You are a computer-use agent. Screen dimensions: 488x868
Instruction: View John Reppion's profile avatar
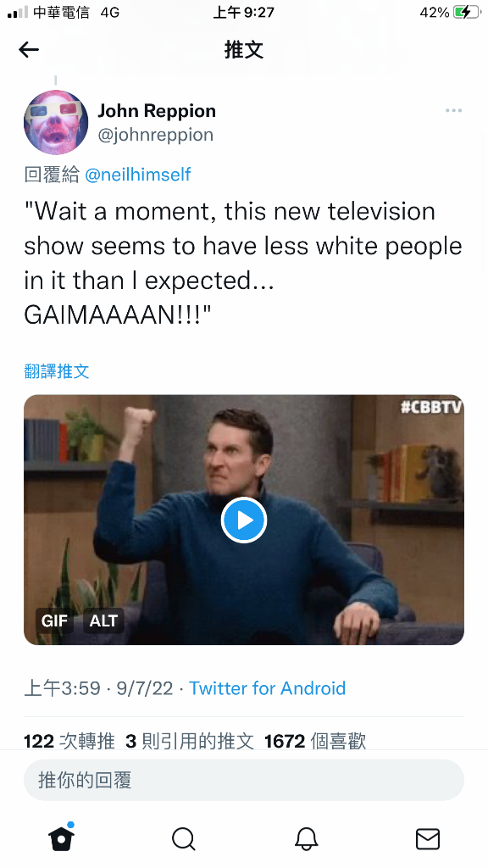[56, 122]
